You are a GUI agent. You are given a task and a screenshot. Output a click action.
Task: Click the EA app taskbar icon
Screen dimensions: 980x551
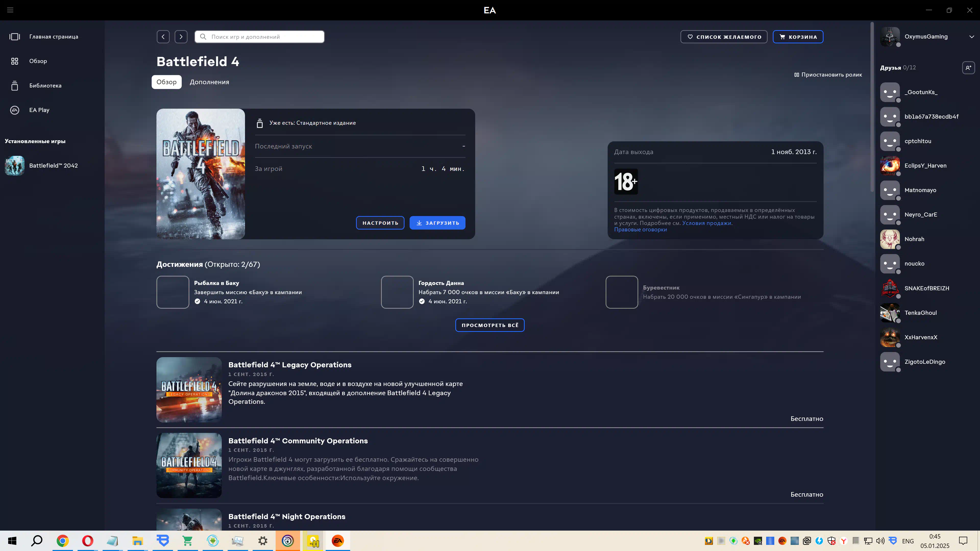click(337, 541)
